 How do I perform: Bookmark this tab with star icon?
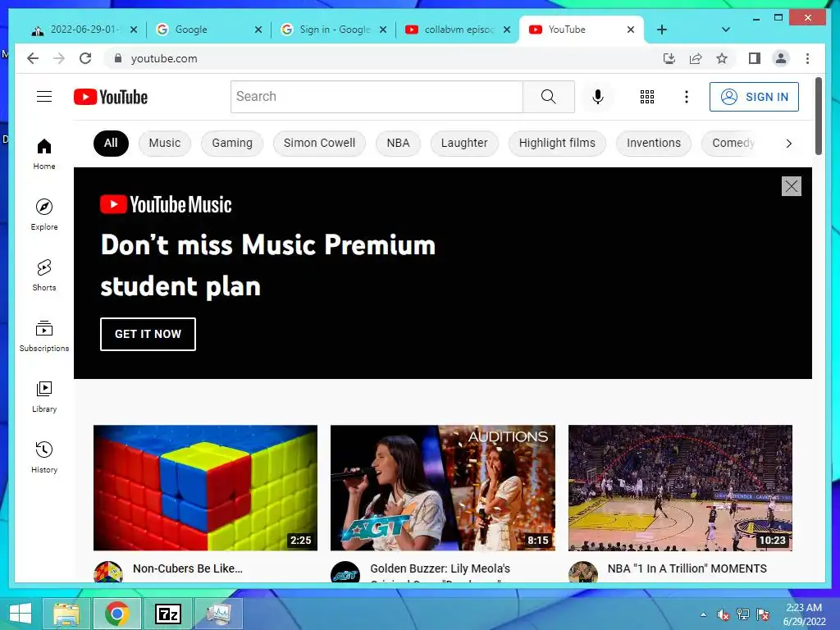(x=722, y=58)
